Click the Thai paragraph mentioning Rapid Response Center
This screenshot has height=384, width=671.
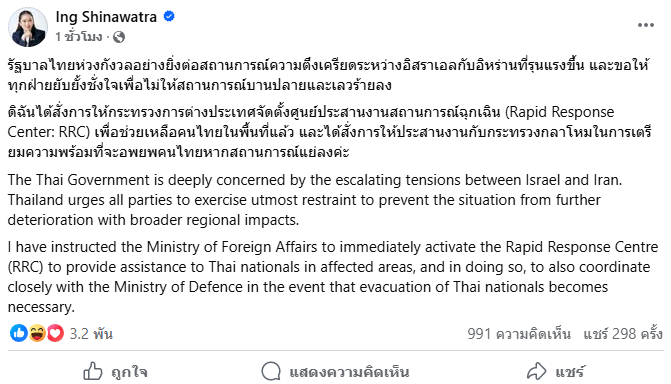coord(330,132)
